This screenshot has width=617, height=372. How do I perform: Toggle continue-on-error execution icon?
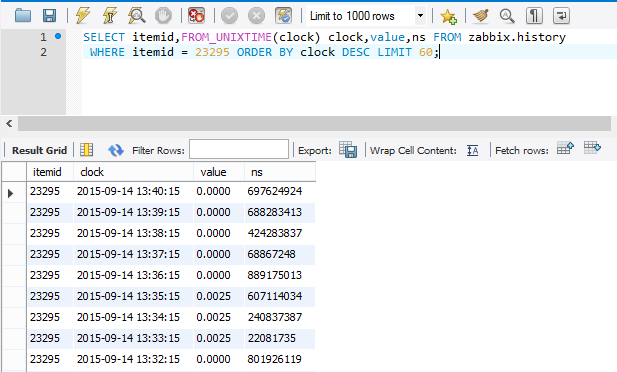(x=196, y=16)
